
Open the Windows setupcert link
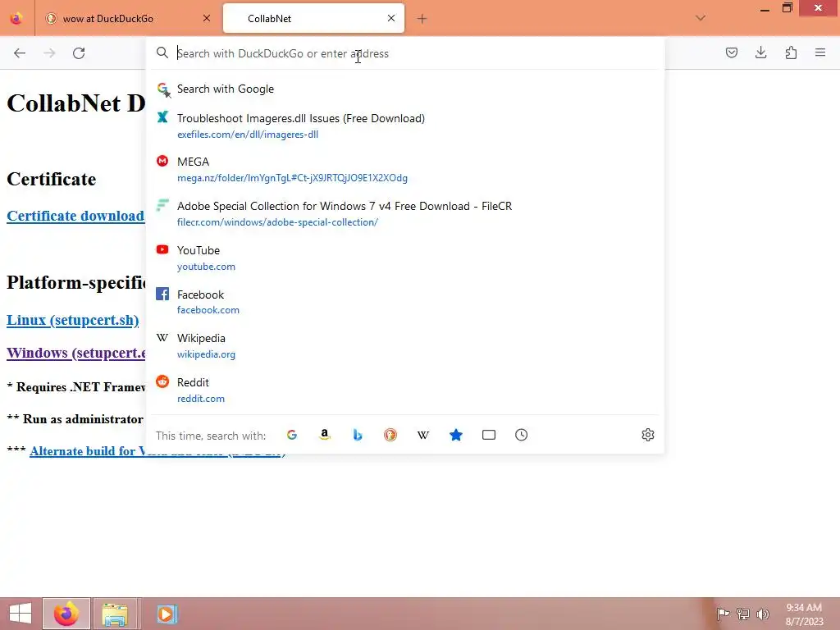click(x=76, y=353)
